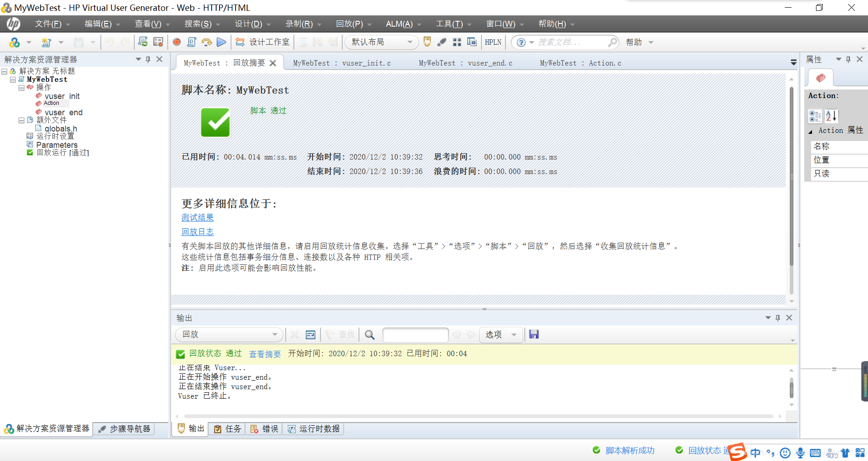
Task: Click the step navigator feather icon in toolbar
Action: click(x=442, y=42)
